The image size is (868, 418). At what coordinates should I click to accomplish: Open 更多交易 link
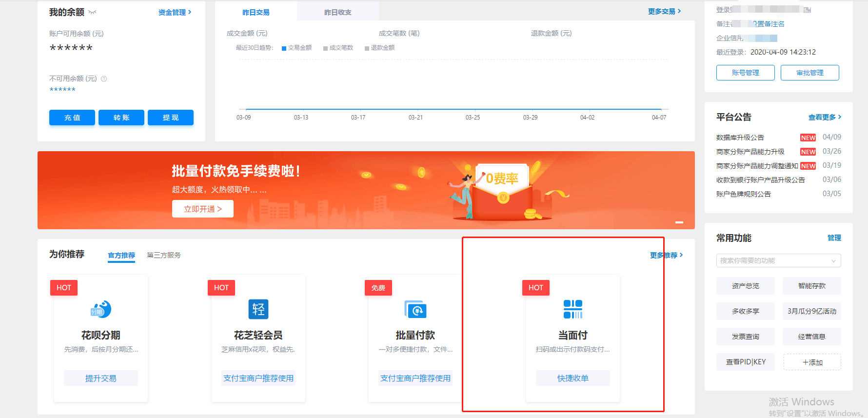[x=665, y=11]
